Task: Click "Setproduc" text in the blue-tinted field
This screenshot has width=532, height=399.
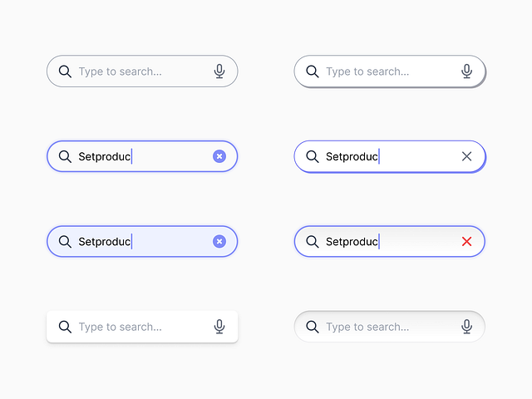Action: click(x=104, y=242)
